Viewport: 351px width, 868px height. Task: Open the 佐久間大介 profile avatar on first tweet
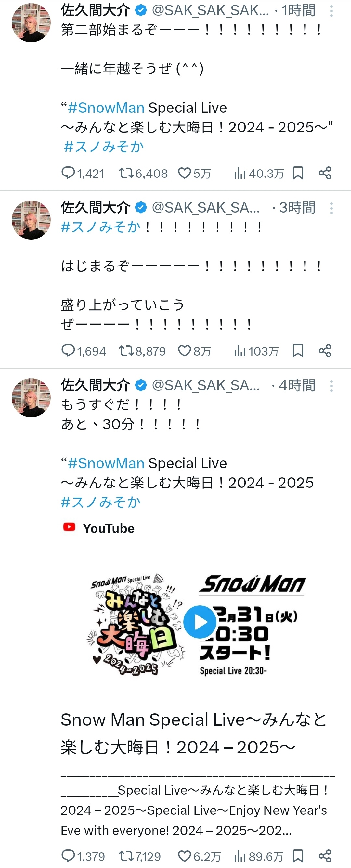click(31, 22)
